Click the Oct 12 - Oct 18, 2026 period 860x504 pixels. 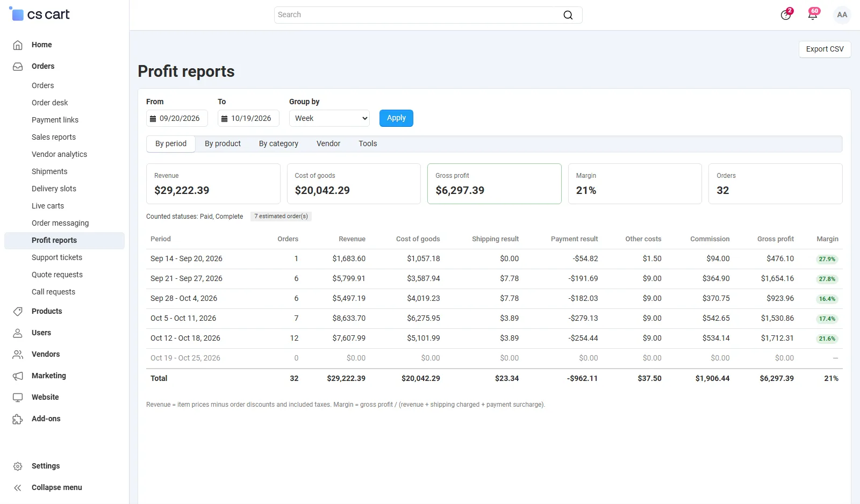click(x=185, y=338)
